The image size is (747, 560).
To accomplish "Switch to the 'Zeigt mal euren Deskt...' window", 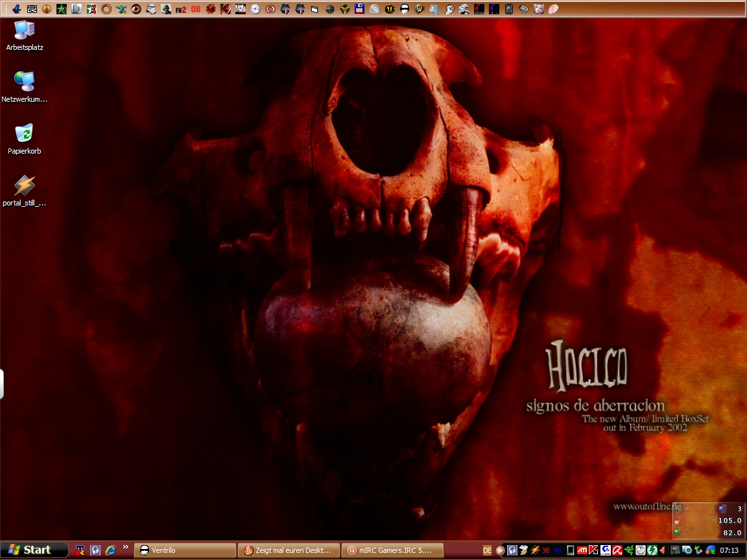I will coord(288,550).
